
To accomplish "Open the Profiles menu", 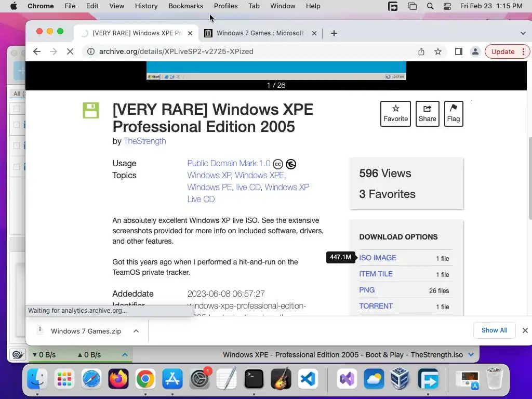I will [x=225, y=6].
